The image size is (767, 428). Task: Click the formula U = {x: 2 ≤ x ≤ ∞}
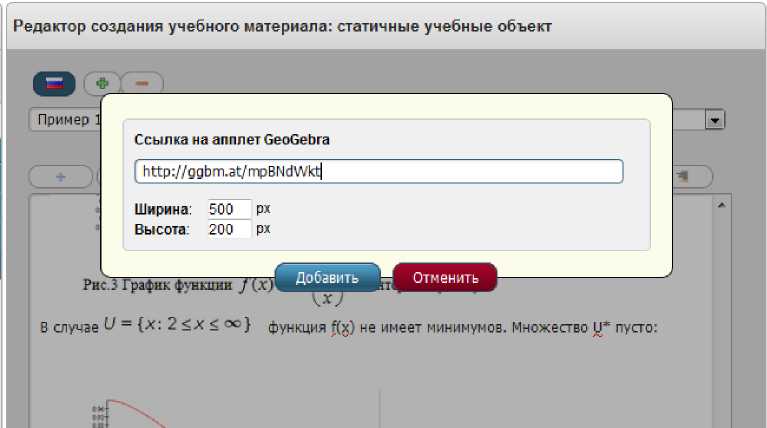(176, 325)
